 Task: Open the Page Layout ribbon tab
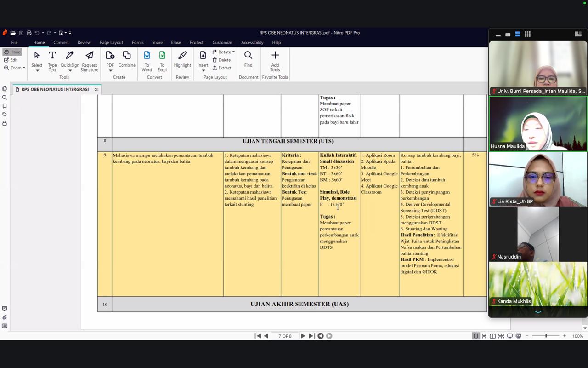pos(111,42)
